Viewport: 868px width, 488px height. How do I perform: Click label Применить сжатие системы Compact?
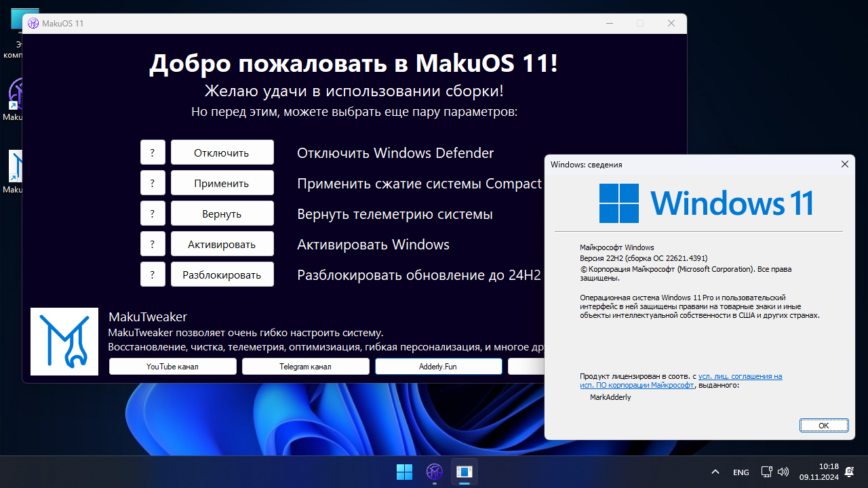(420, 184)
